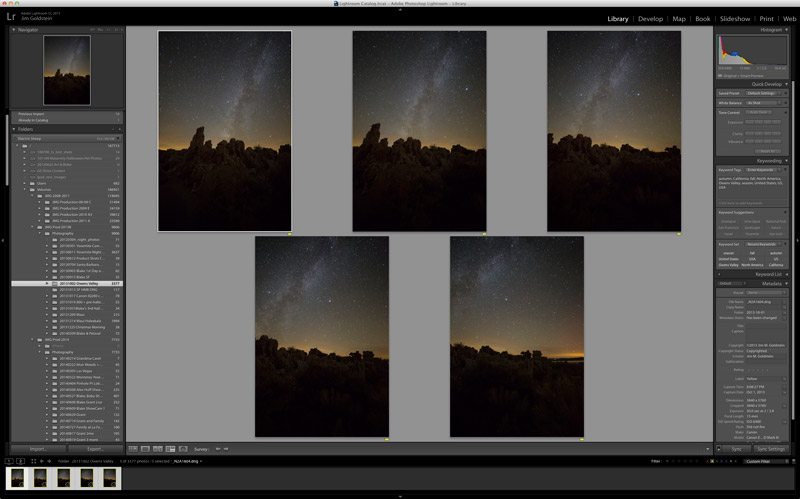Switch to the Develop module

(x=651, y=19)
